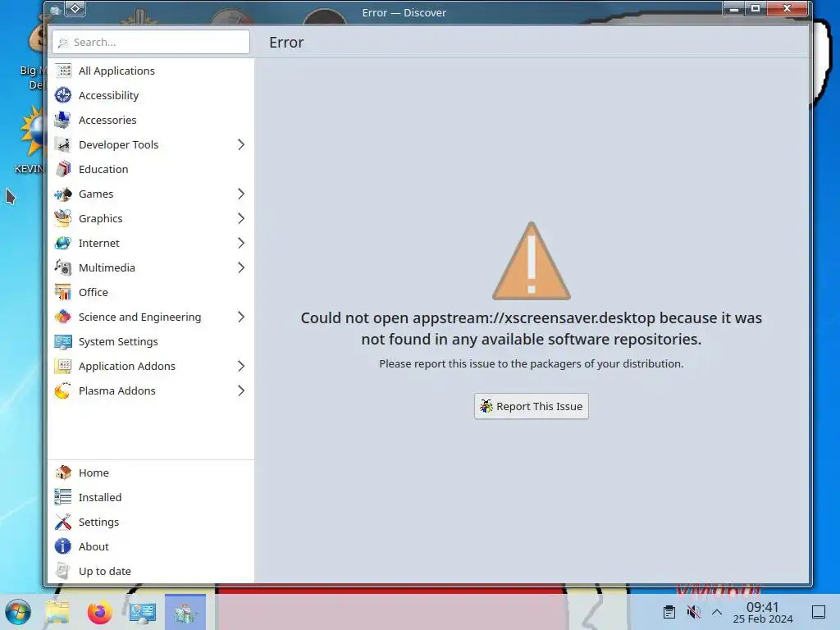Click the Education books icon
840x630 pixels.
coord(62,169)
